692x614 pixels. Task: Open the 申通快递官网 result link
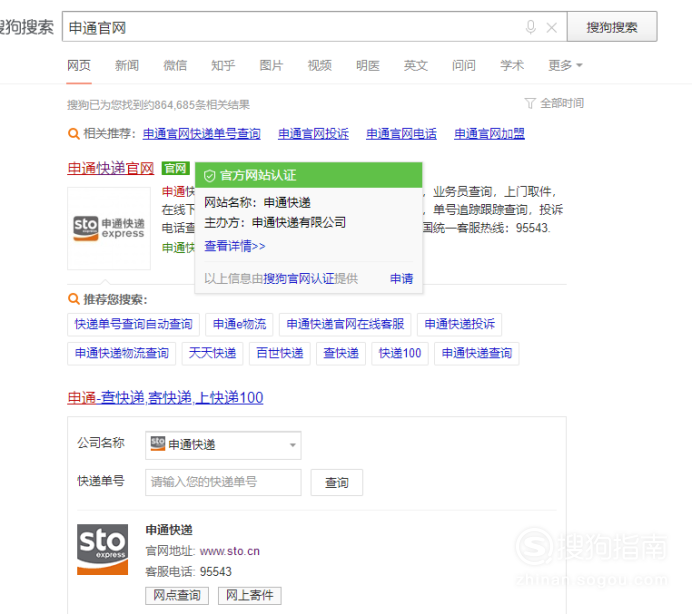coord(111,168)
